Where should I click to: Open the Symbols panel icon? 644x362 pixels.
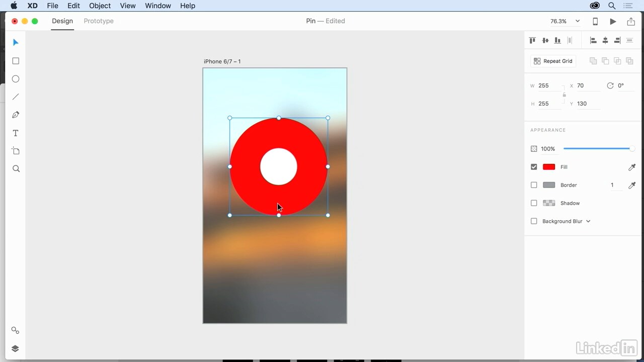(16, 330)
